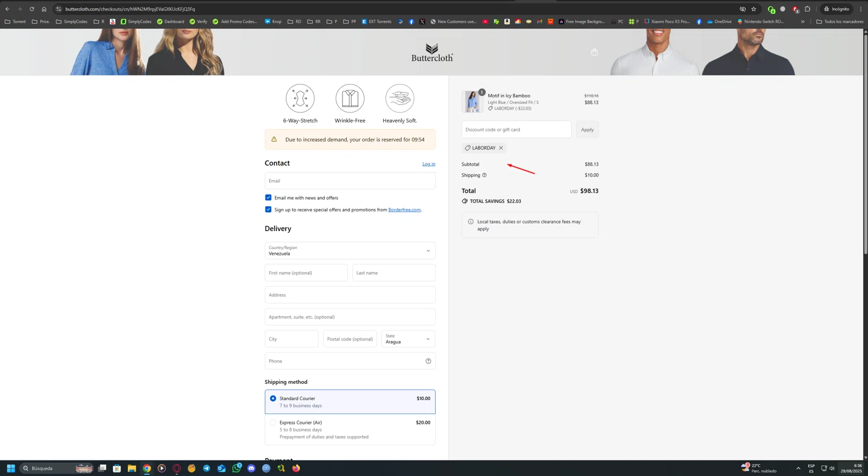Open File Explorer from the taskbar
The width and height of the screenshot is (868, 476).
pos(132,468)
